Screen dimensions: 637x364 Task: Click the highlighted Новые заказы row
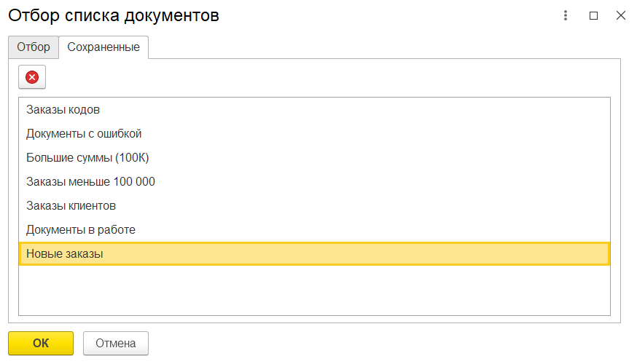point(314,253)
